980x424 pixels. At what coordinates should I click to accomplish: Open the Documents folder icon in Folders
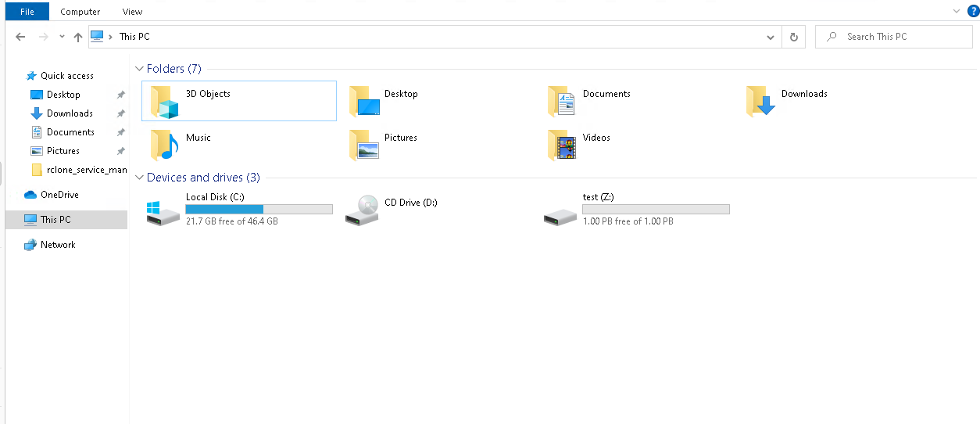tap(562, 101)
